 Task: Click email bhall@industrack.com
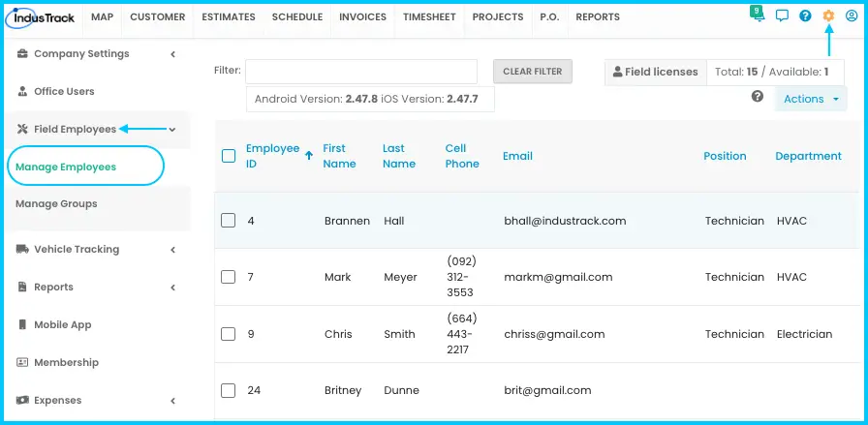(x=565, y=221)
